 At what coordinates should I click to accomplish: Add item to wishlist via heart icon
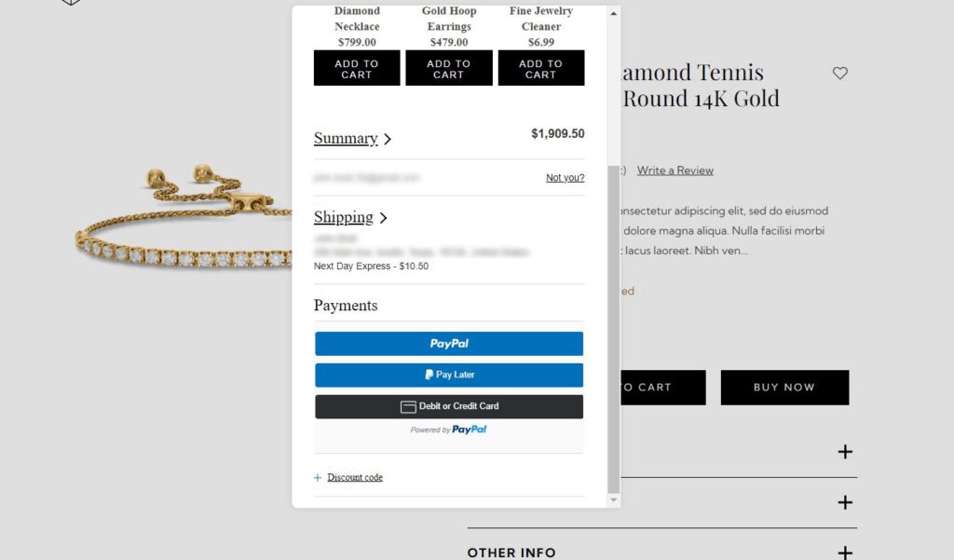[x=839, y=73]
